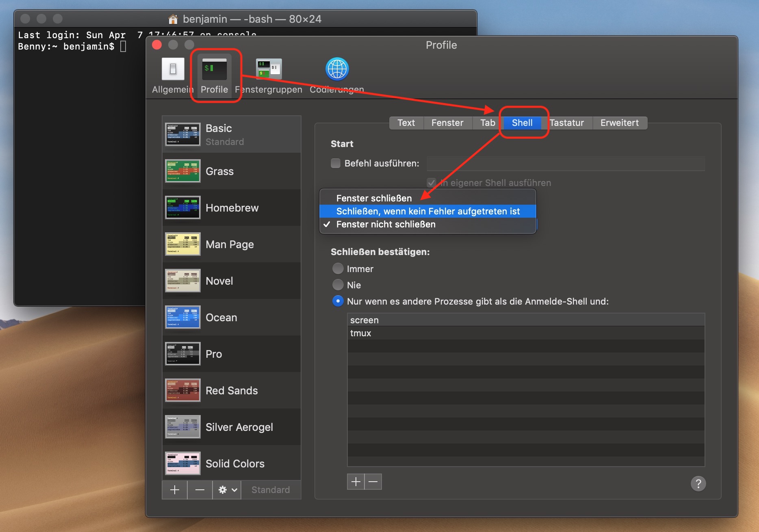The width and height of the screenshot is (759, 532).
Task: Select the Red Sands profile
Action: pos(232,390)
